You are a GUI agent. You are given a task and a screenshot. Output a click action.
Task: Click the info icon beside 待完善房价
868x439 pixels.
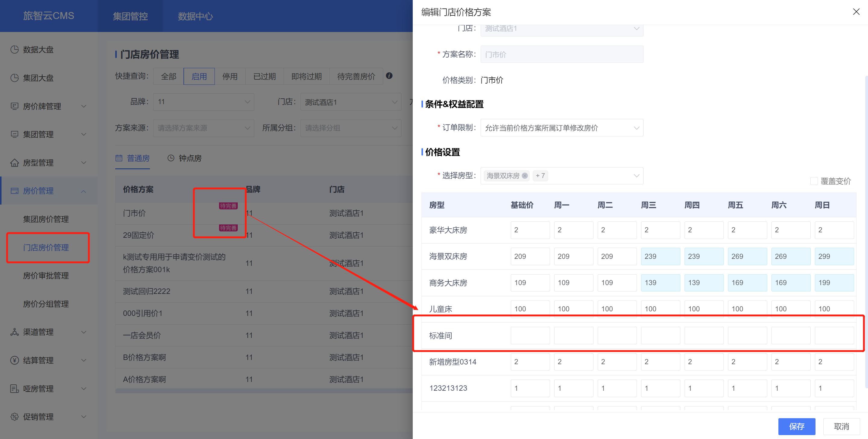click(389, 76)
